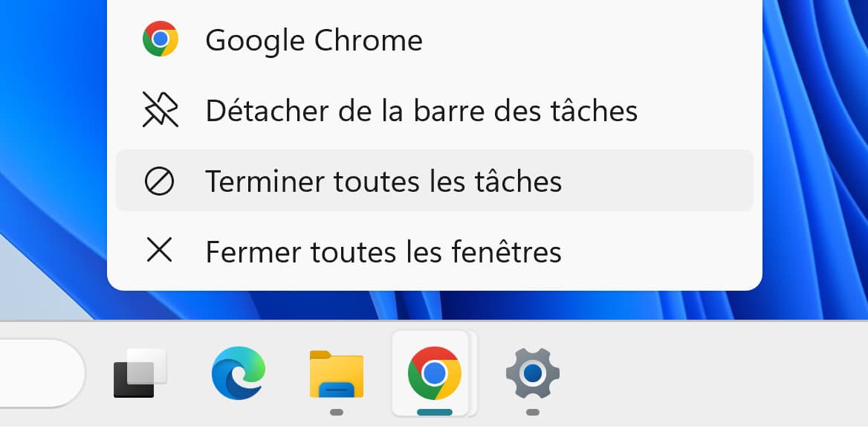Viewport: 868px width, 429px height.
Task: Open Task View on the taskbar
Action: (x=141, y=372)
